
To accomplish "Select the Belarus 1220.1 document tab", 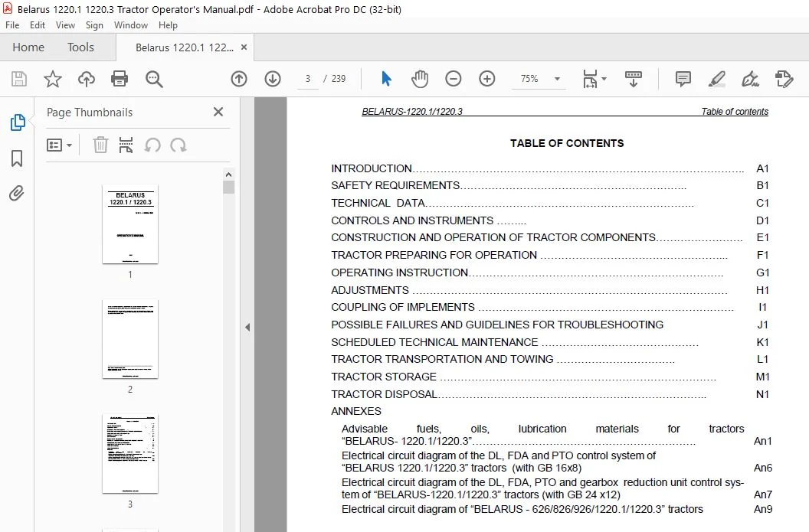I will coord(184,47).
